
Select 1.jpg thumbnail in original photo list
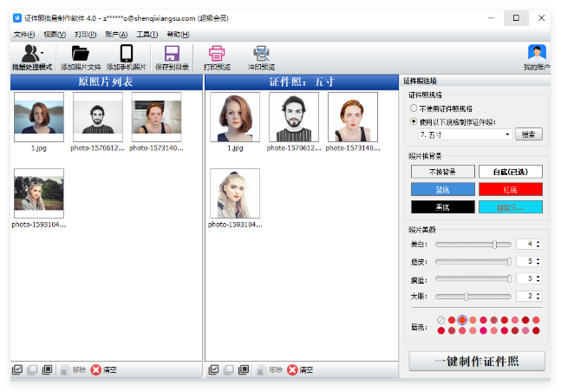point(39,117)
